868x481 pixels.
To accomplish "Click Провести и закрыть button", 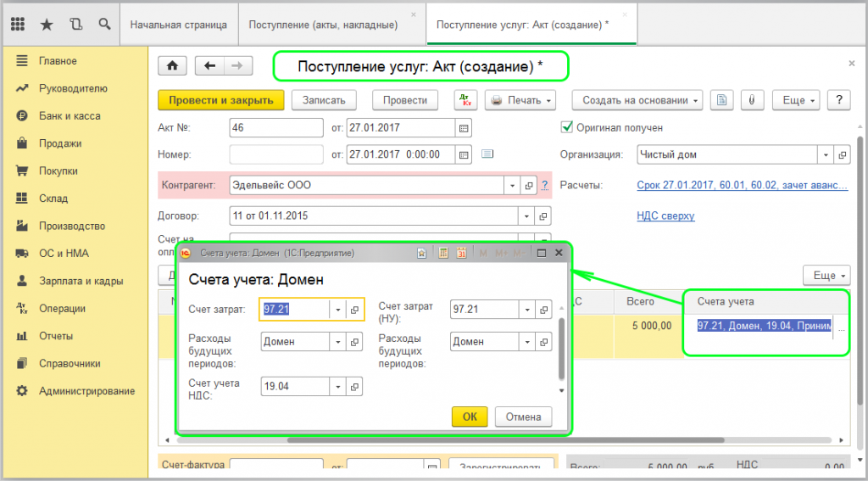I will click(221, 100).
